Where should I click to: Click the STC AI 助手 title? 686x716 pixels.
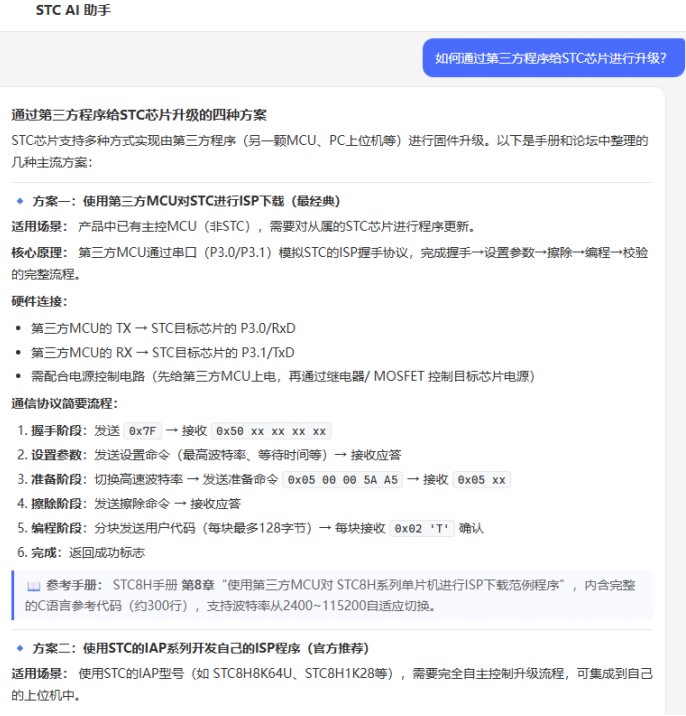pyautogui.click(x=73, y=10)
